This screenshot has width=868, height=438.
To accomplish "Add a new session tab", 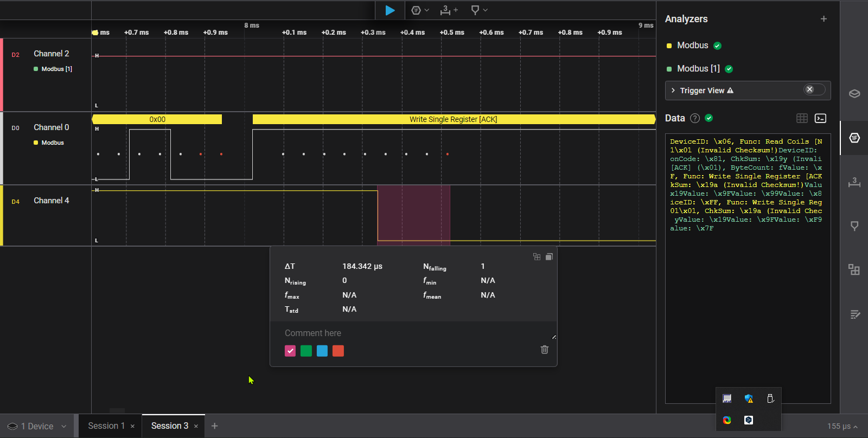I will point(214,426).
